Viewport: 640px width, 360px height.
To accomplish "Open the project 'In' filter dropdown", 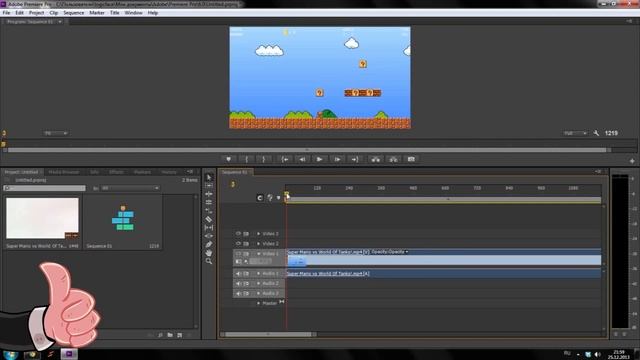I will (130, 188).
